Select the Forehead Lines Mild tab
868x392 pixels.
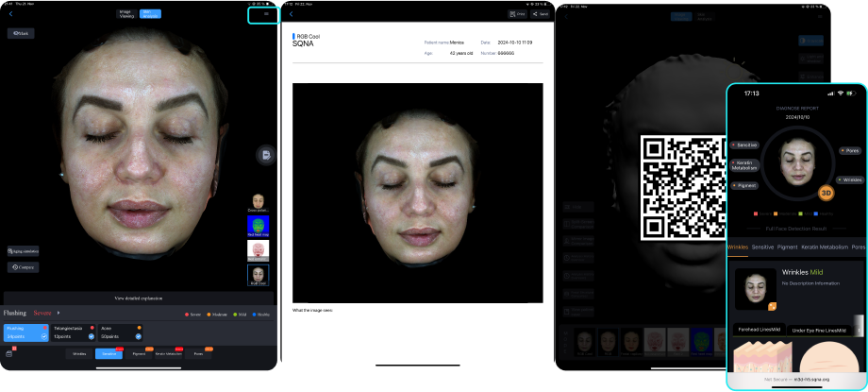758,330
